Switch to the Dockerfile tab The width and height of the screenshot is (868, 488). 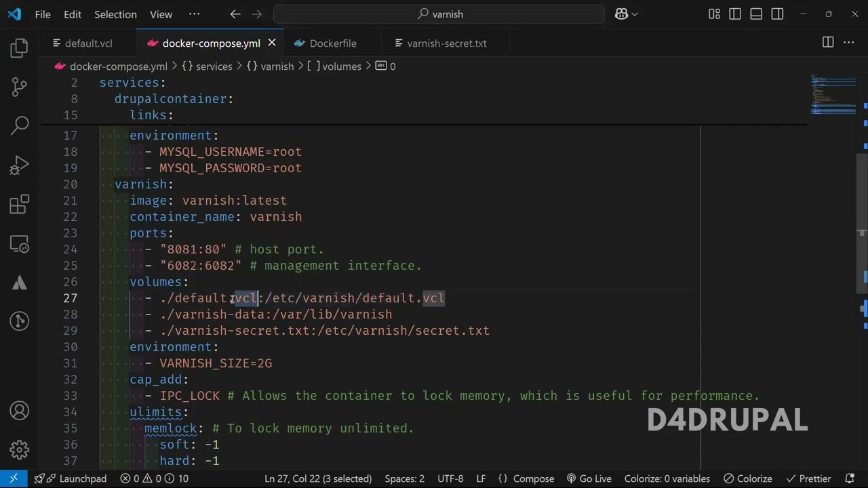[332, 43]
